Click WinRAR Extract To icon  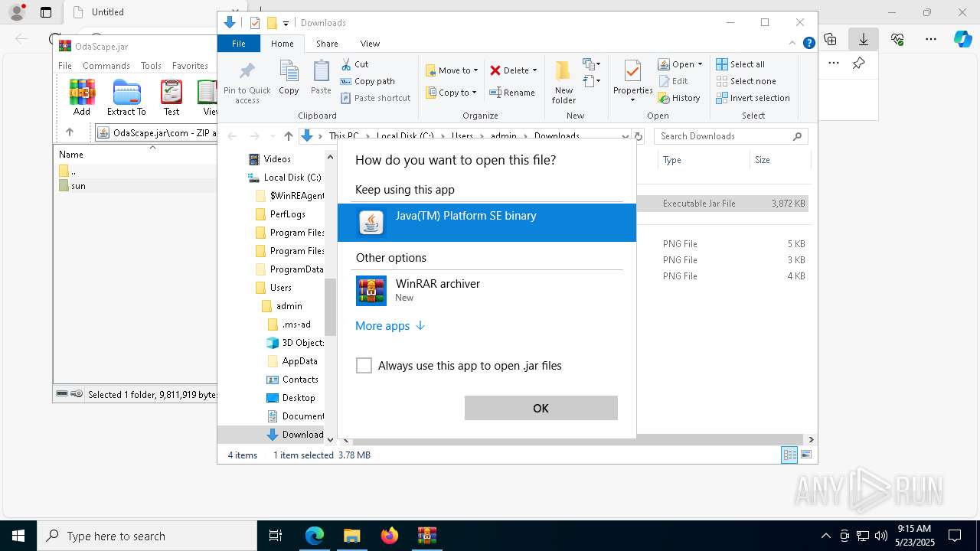click(126, 97)
